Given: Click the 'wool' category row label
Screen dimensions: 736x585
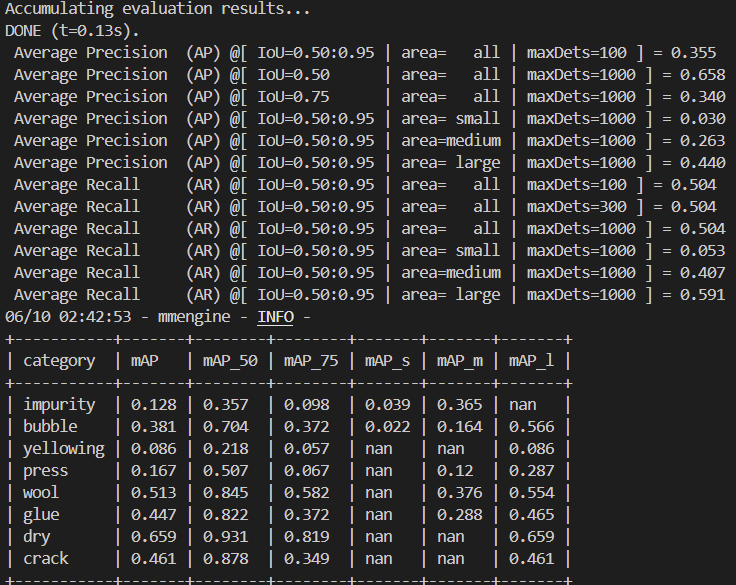Looking at the screenshot, I should point(41,493).
